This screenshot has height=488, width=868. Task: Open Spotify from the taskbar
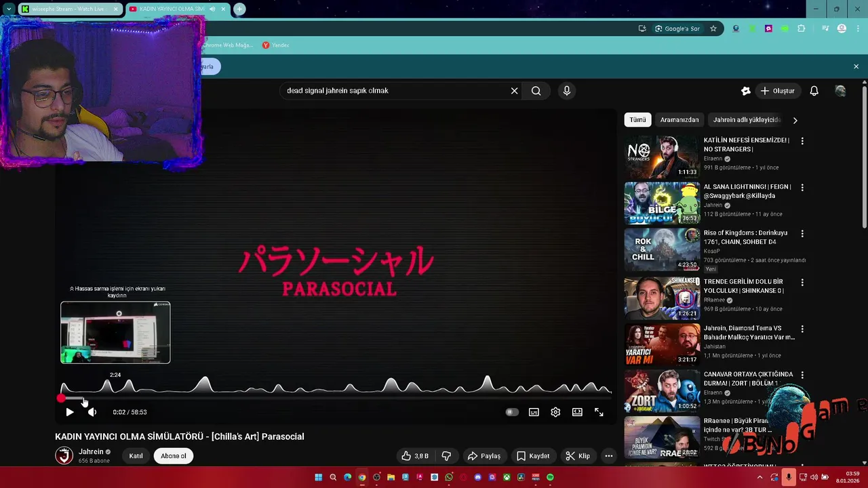[550, 477]
